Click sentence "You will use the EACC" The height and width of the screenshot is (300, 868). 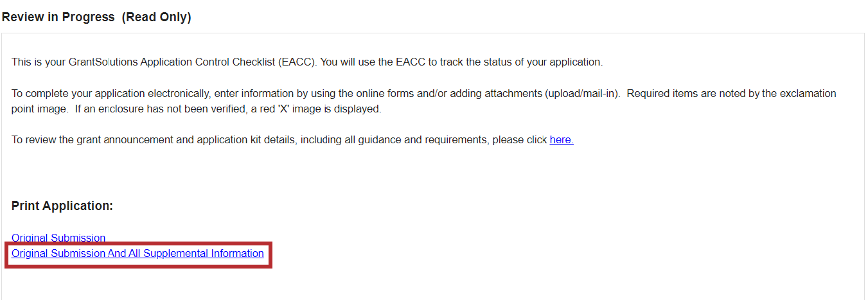[x=461, y=62]
